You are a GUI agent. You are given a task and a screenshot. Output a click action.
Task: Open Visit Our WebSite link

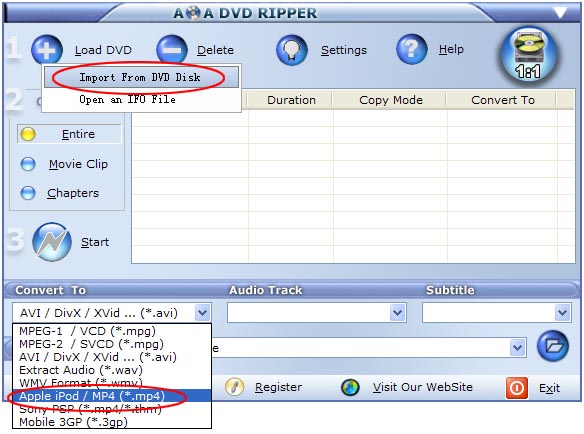(423, 387)
